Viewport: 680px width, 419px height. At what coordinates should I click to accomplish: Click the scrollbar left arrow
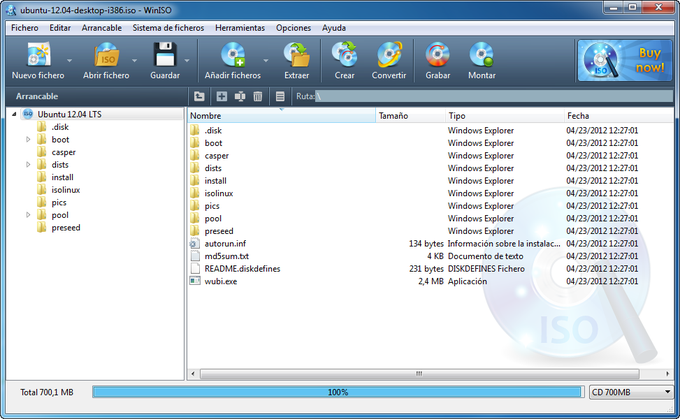tap(193, 373)
